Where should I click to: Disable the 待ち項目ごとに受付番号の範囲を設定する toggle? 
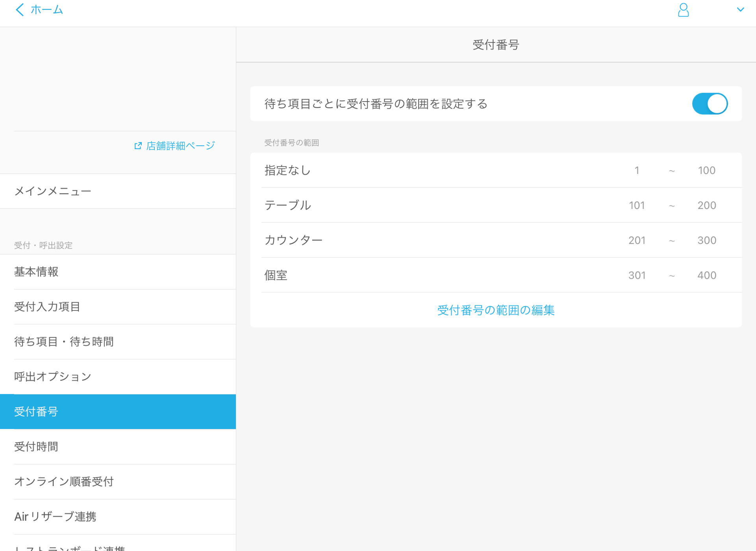coord(710,104)
